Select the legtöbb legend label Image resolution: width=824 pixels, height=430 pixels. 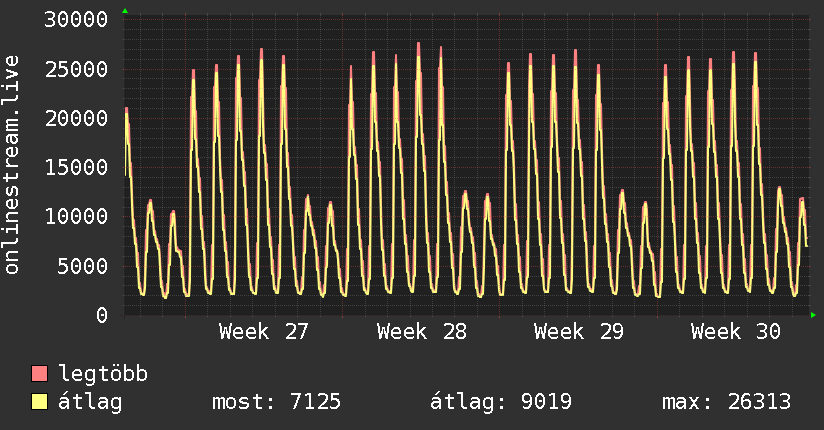click(x=103, y=373)
